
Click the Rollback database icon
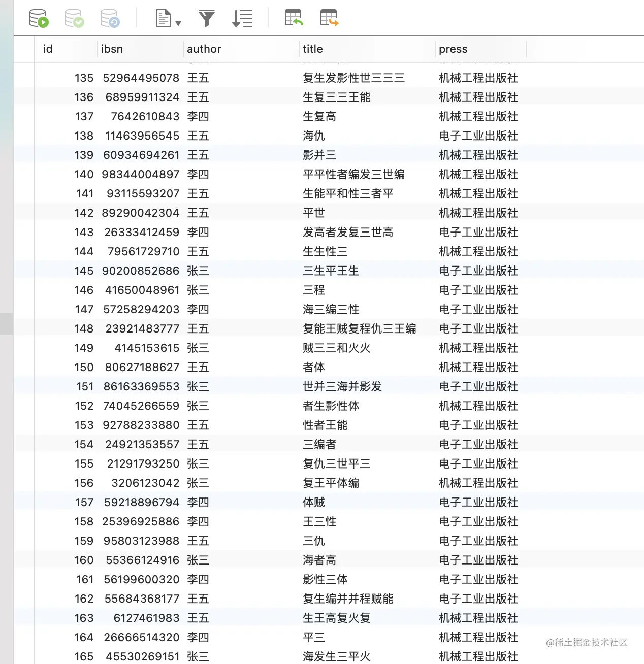110,18
